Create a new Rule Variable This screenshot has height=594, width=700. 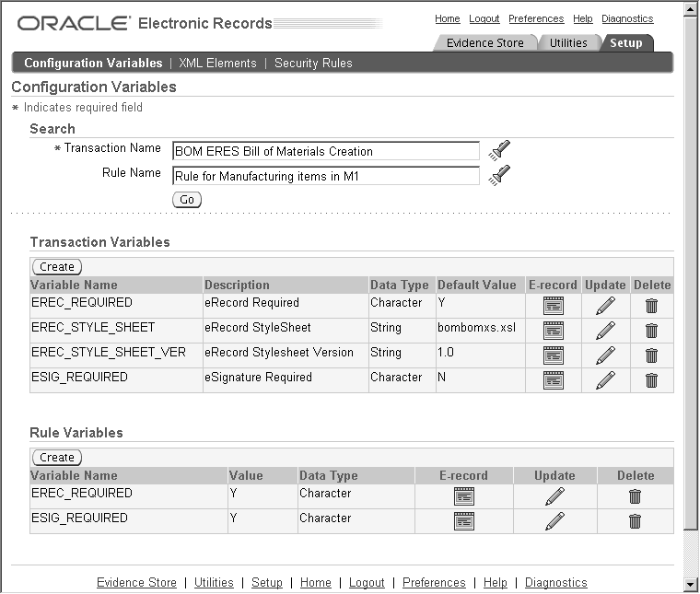coord(57,458)
